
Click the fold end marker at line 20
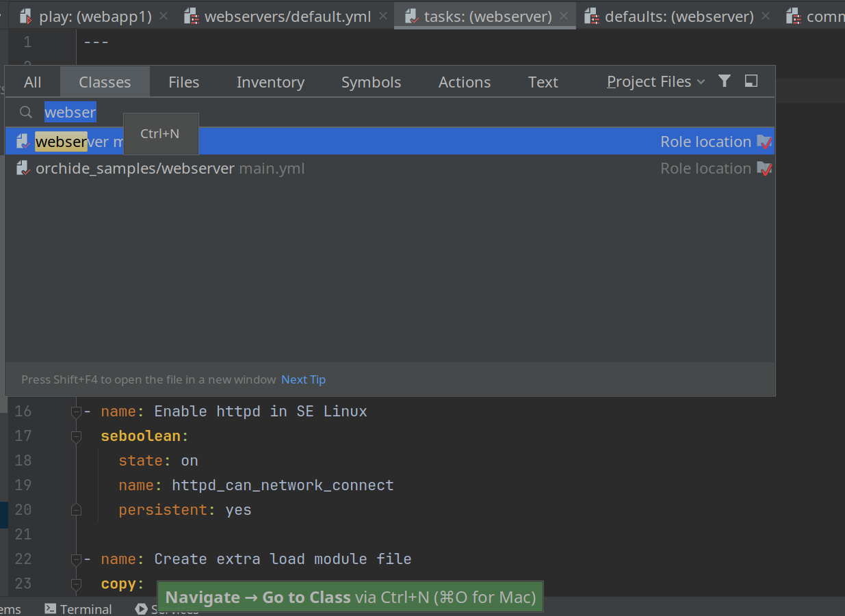76,510
